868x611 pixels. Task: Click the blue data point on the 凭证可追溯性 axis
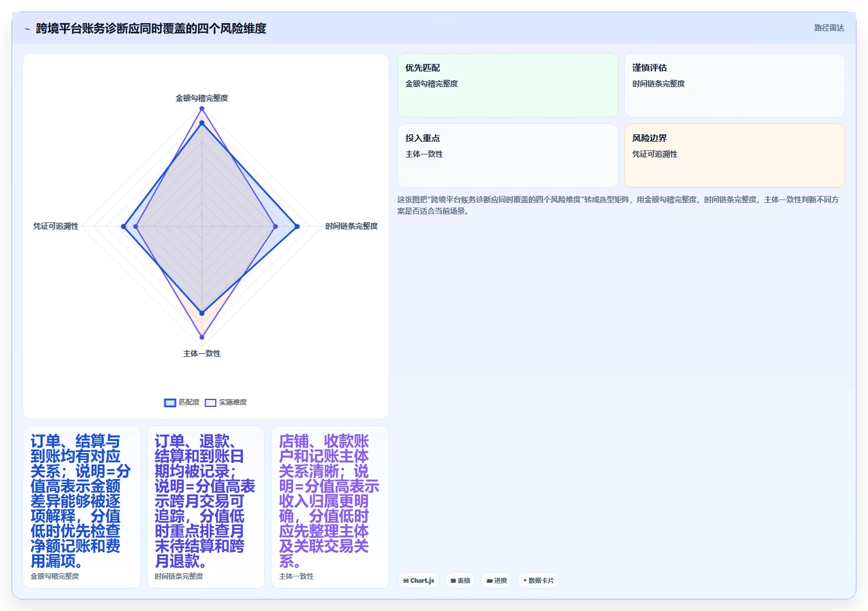pos(124,227)
